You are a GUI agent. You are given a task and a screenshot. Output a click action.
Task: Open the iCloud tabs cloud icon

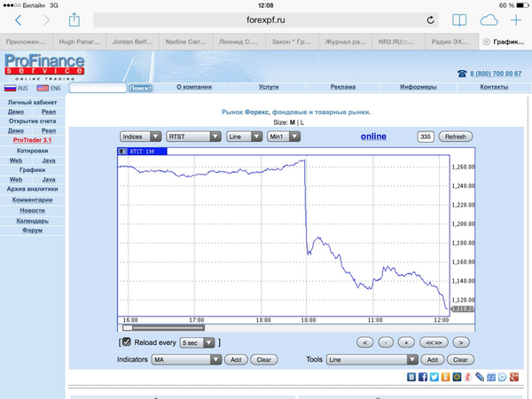coord(489,20)
